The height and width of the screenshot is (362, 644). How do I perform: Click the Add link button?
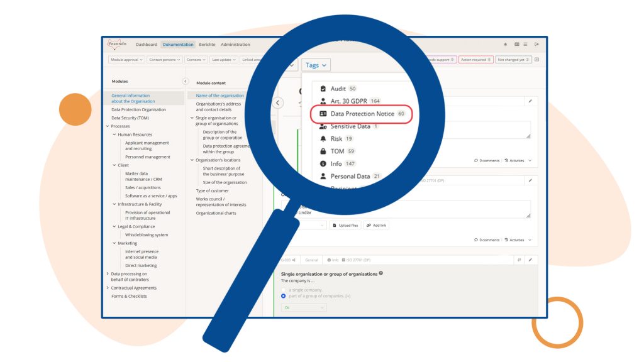point(376,225)
